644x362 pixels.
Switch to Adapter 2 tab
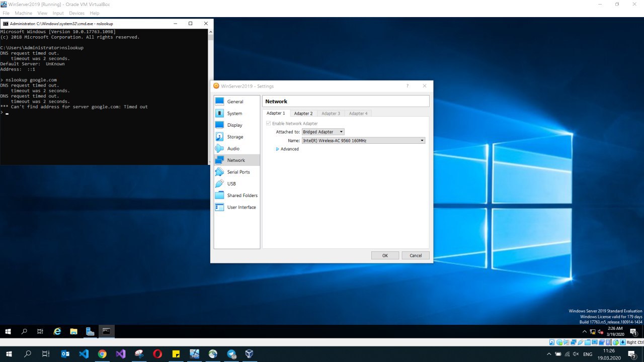point(303,114)
